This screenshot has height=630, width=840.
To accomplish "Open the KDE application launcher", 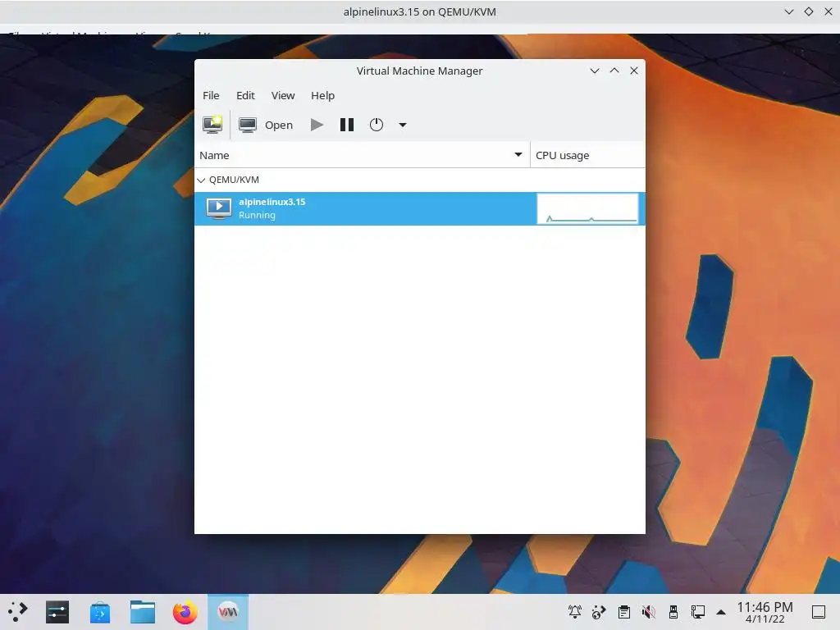I will [x=18, y=612].
